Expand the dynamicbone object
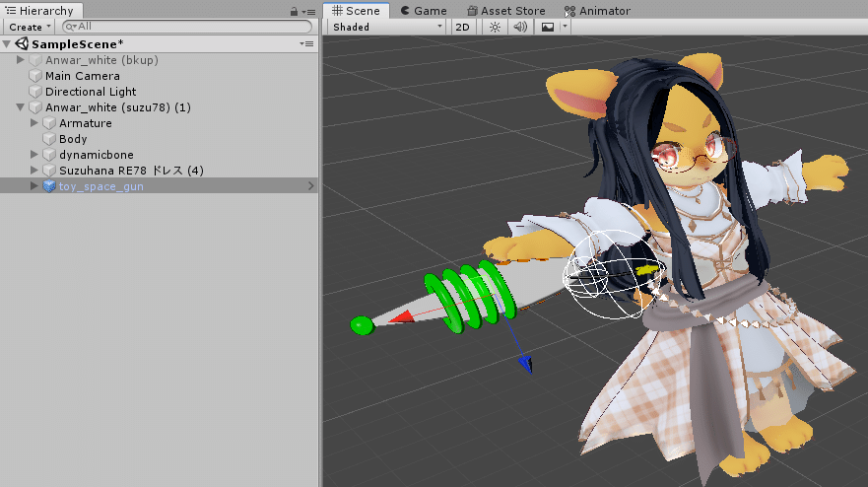The height and width of the screenshot is (487, 868). pyautogui.click(x=34, y=155)
